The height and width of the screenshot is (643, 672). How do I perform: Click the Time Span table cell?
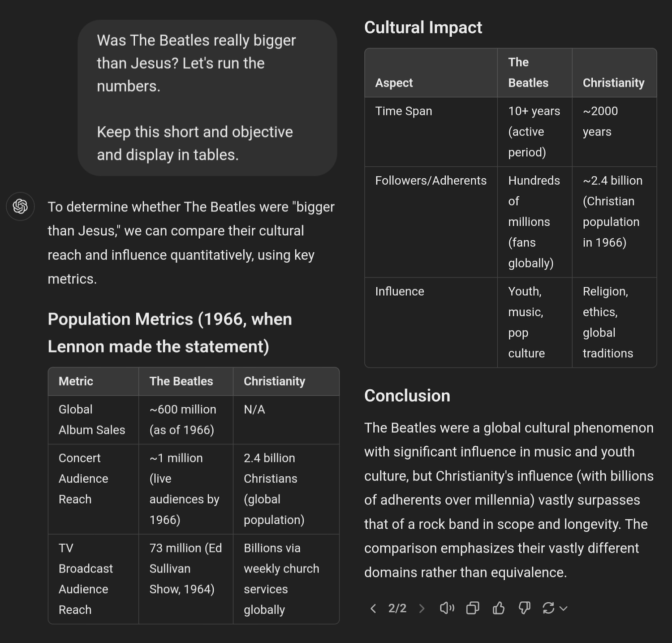tap(404, 111)
